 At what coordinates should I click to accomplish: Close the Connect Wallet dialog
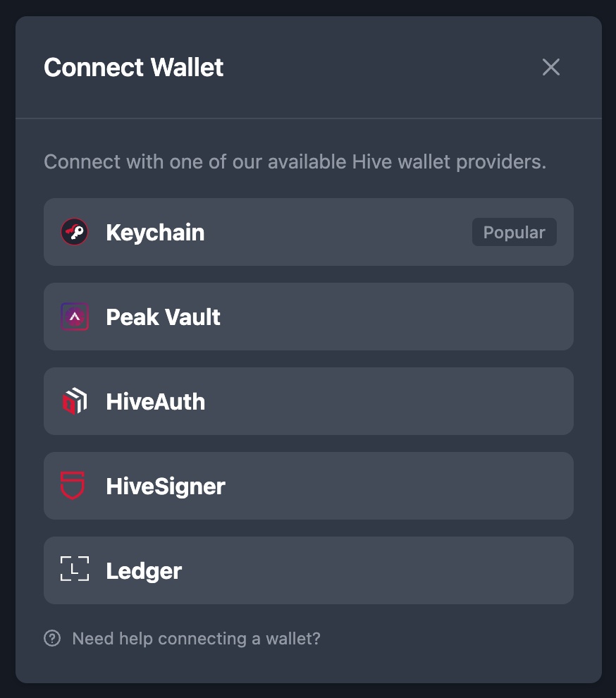pos(551,67)
